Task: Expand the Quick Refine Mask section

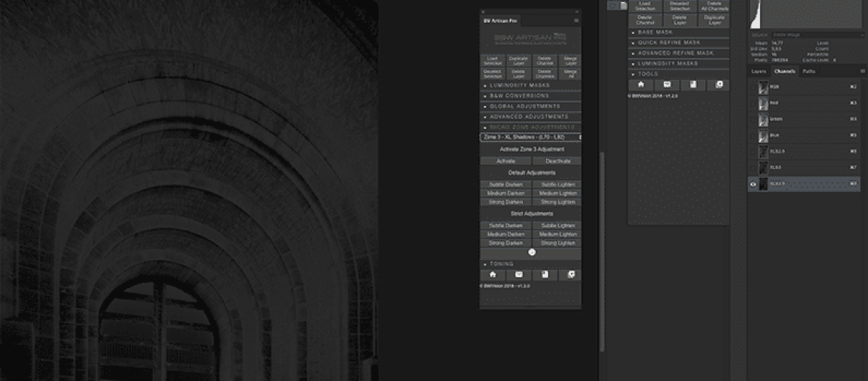Action: point(678,43)
